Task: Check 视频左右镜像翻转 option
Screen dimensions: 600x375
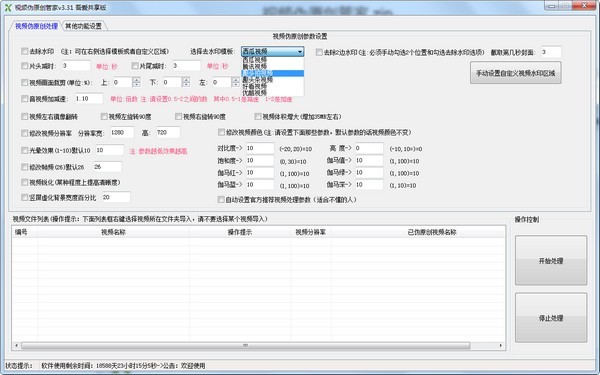Action: (x=25, y=116)
